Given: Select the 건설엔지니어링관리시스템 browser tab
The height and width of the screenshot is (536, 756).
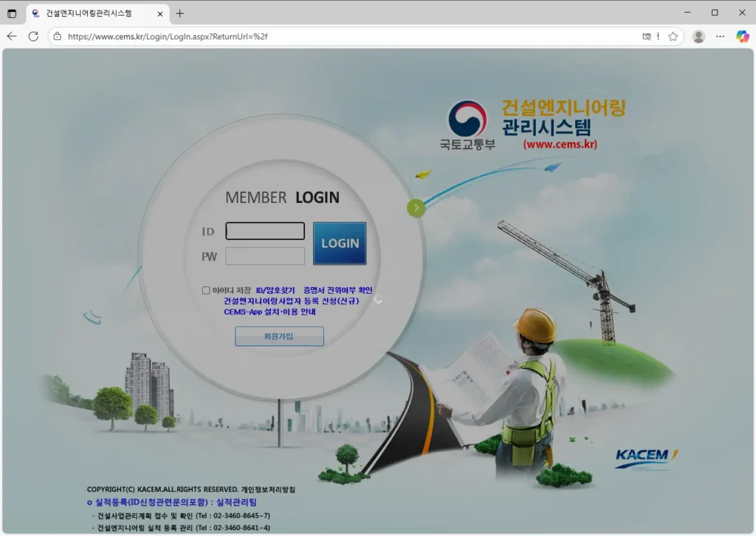Looking at the screenshot, I should [89, 13].
